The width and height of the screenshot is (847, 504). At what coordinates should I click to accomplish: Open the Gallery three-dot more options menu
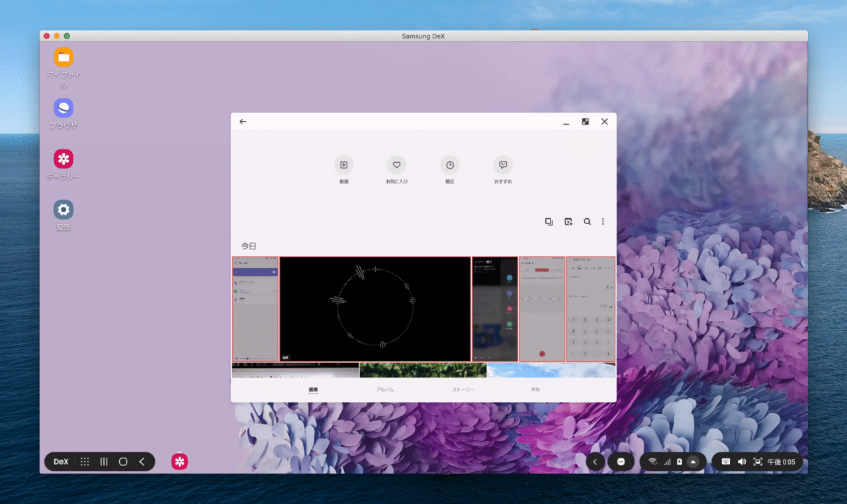[x=603, y=222]
